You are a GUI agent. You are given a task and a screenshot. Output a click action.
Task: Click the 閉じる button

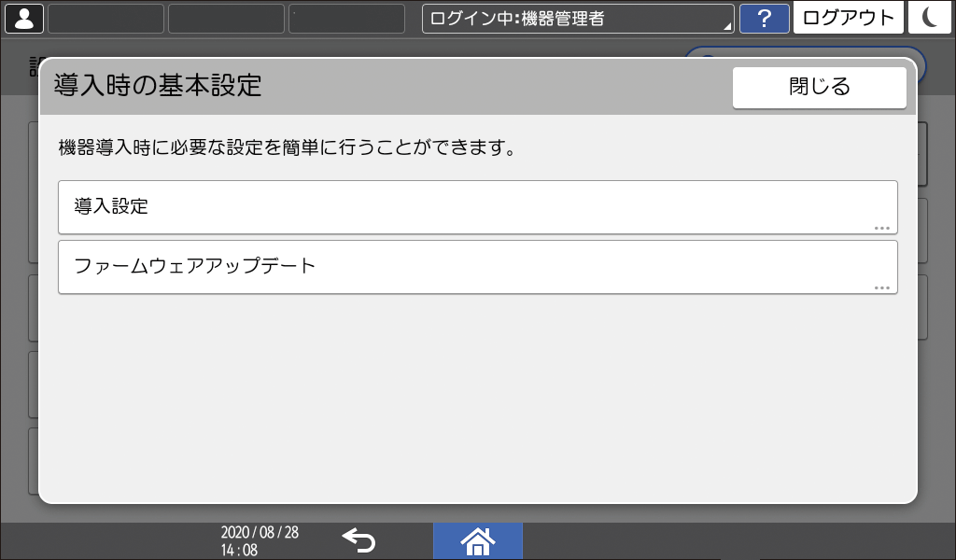click(x=819, y=87)
